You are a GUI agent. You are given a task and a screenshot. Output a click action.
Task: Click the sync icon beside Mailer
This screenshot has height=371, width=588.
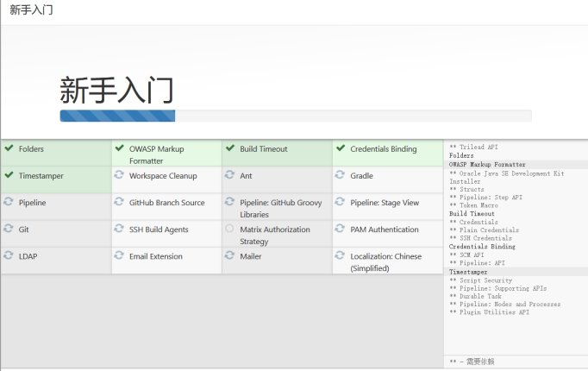[x=229, y=255]
